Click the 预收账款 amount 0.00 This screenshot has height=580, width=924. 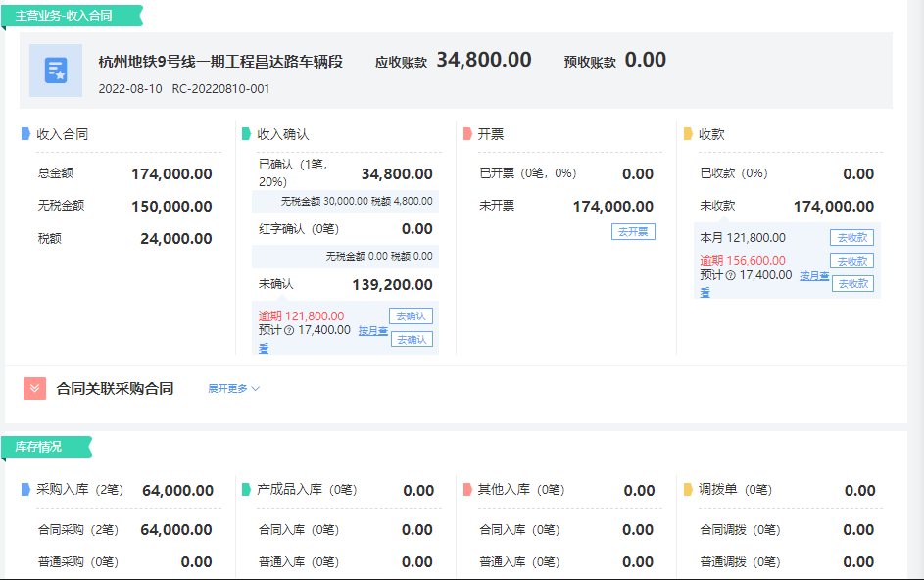coord(646,60)
